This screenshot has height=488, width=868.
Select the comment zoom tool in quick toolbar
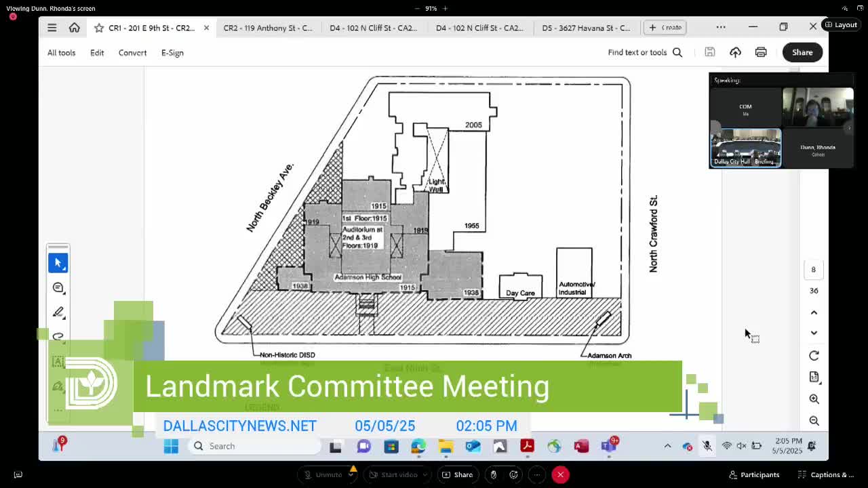(x=58, y=287)
